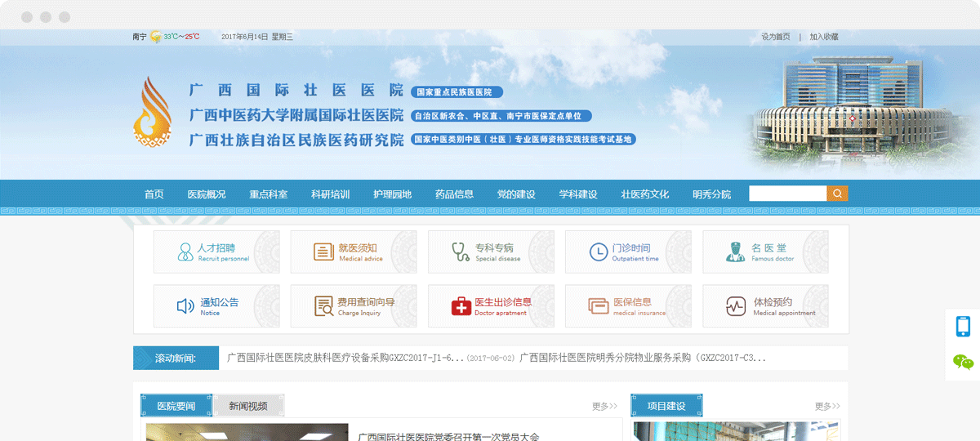Click the 南宁市医保定点单位 badge
This screenshot has width=980, height=441.
tap(501, 116)
